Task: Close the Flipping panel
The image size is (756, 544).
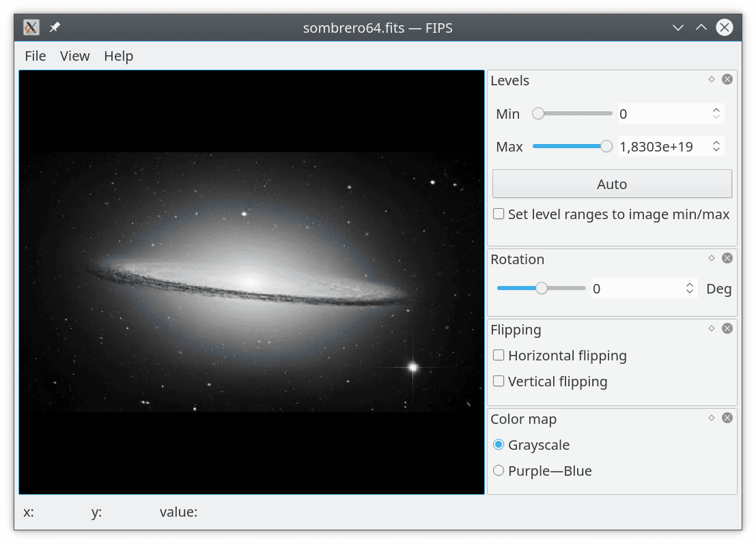Action: click(x=727, y=328)
